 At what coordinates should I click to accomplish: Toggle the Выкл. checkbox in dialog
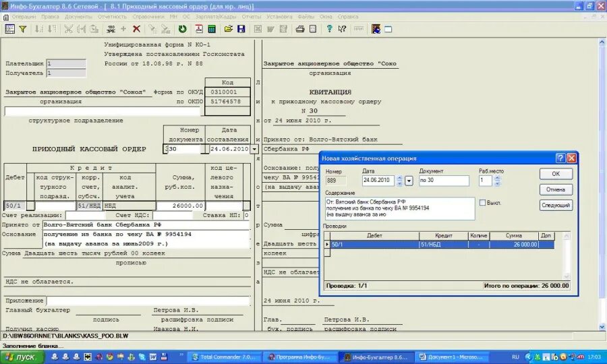coord(482,203)
